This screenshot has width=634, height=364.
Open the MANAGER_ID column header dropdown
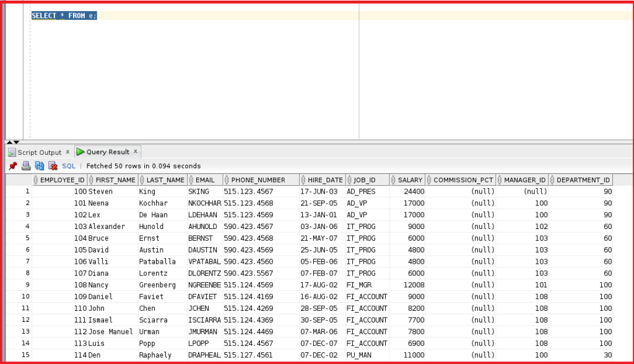[499, 180]
